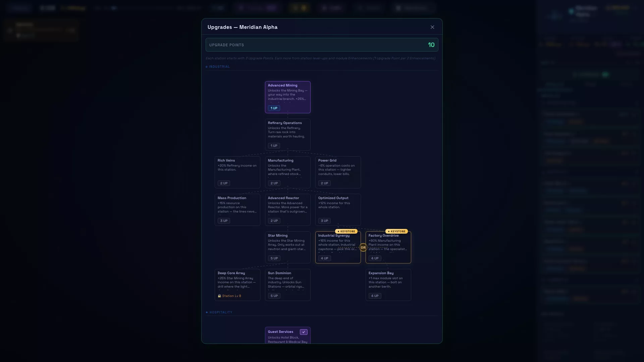
Task: Click the 1 UP cost on Advanced Mining
Action: pos(274,108)
